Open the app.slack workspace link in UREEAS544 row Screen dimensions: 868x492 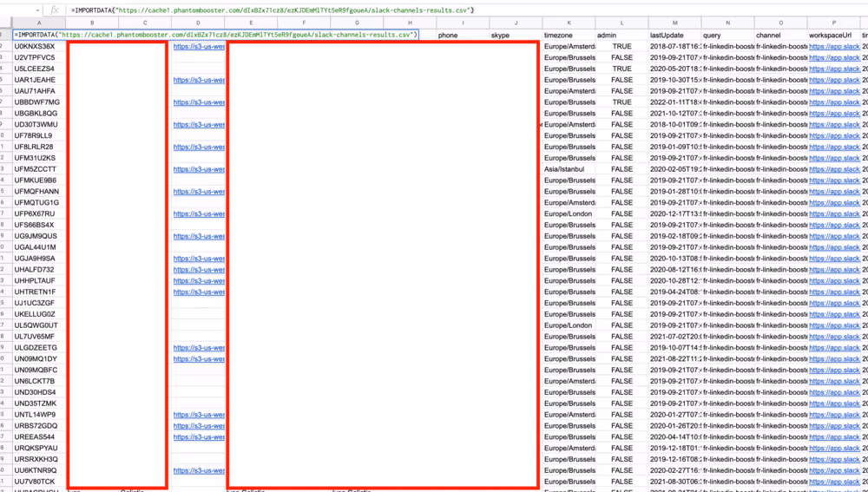click(x=833, y=436)
